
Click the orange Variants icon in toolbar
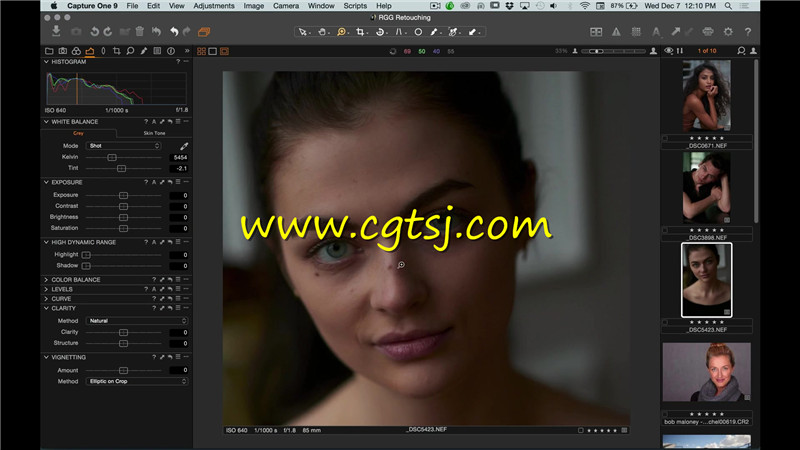[204, 32]
